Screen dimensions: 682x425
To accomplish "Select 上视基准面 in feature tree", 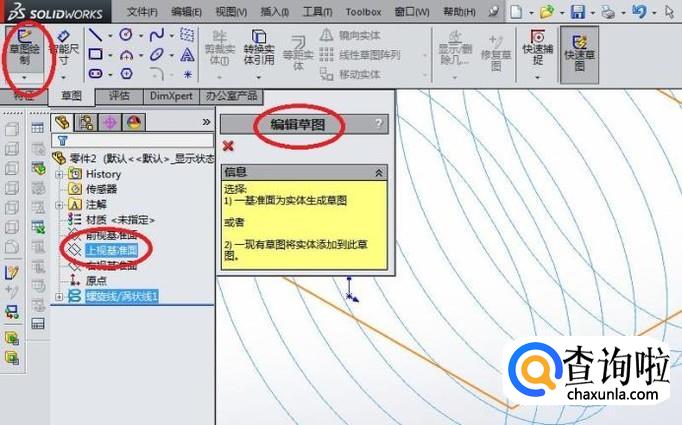I will (112, 250).
